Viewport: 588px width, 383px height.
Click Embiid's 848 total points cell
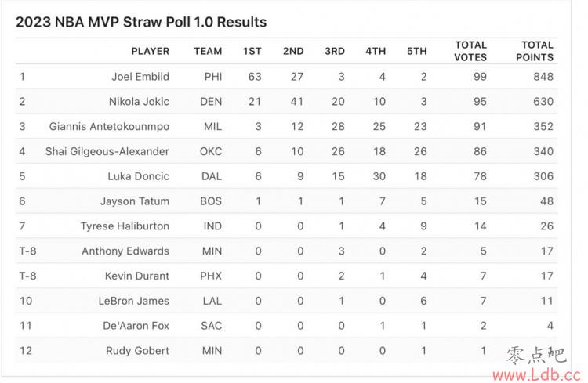click(543, 77)
